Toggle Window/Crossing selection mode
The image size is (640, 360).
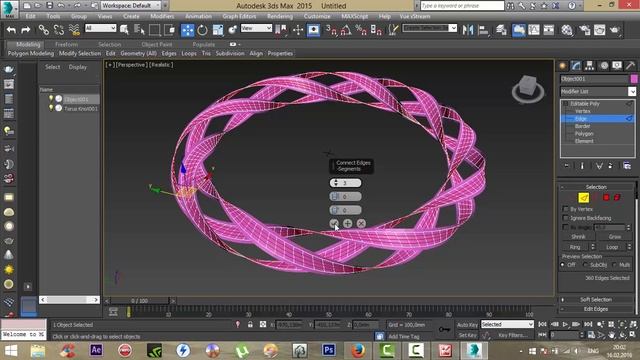point(169,30)
